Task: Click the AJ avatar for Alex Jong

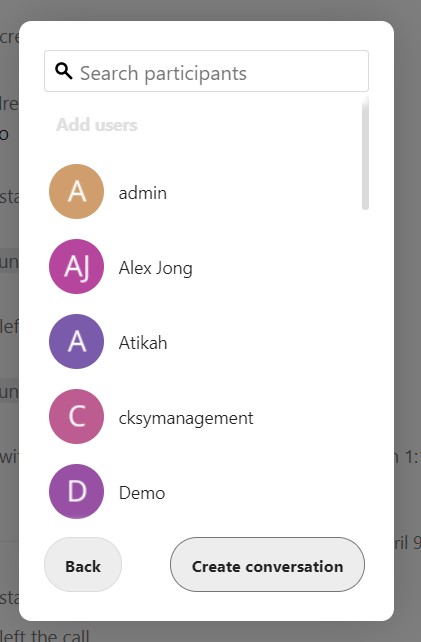Action: (77, 267)
